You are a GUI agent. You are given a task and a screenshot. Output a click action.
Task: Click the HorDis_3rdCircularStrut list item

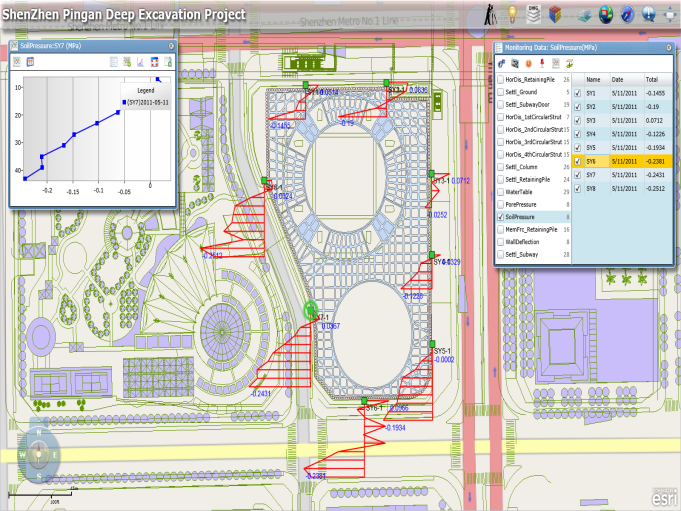tap(533, 142)
